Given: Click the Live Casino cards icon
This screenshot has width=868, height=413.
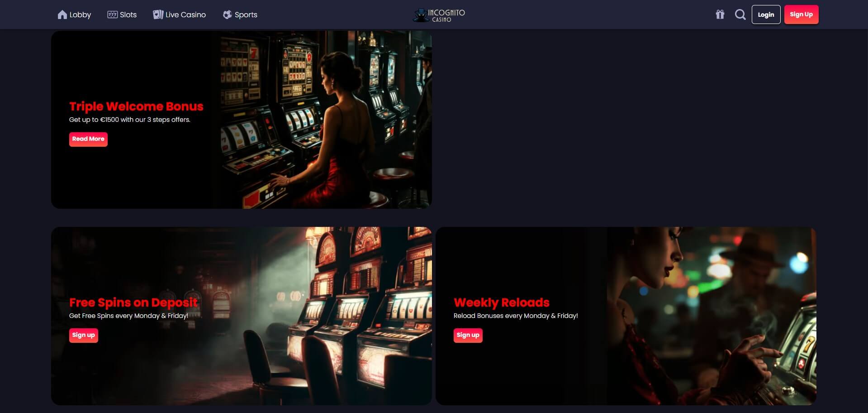Looking at the screenshot, I should click(158, 14).
